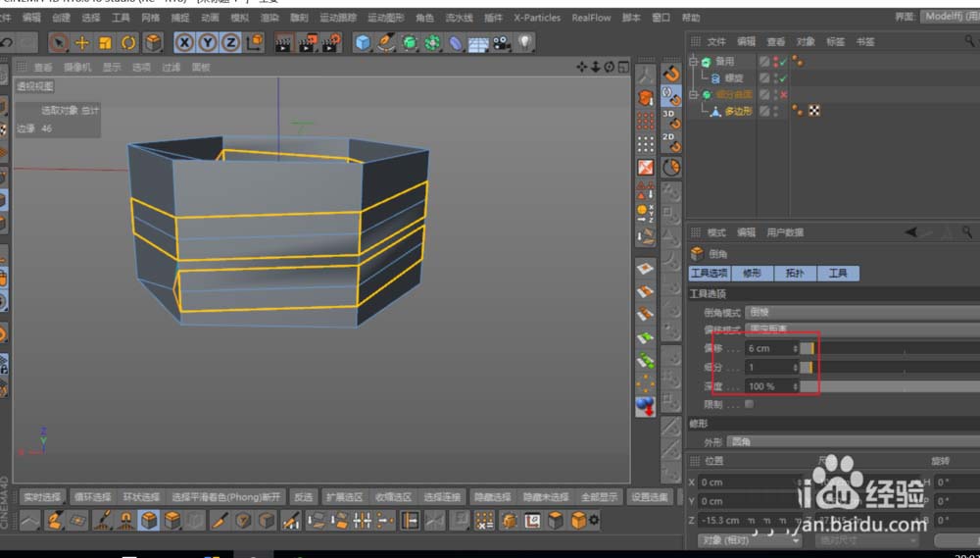Click the cube primitive icon
The height and width of the screenshot is (558, 980).
pos(363,42)
